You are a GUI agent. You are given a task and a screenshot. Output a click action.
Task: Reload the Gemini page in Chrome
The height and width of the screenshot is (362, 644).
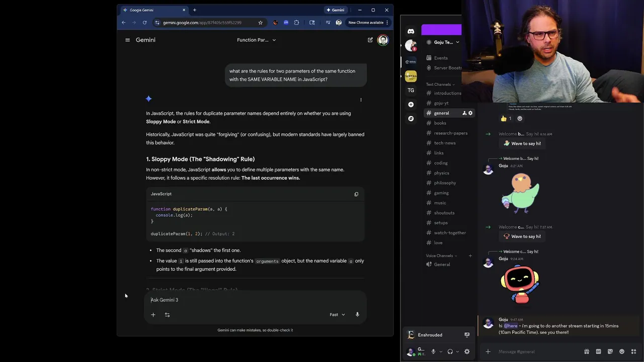[144, 23]
